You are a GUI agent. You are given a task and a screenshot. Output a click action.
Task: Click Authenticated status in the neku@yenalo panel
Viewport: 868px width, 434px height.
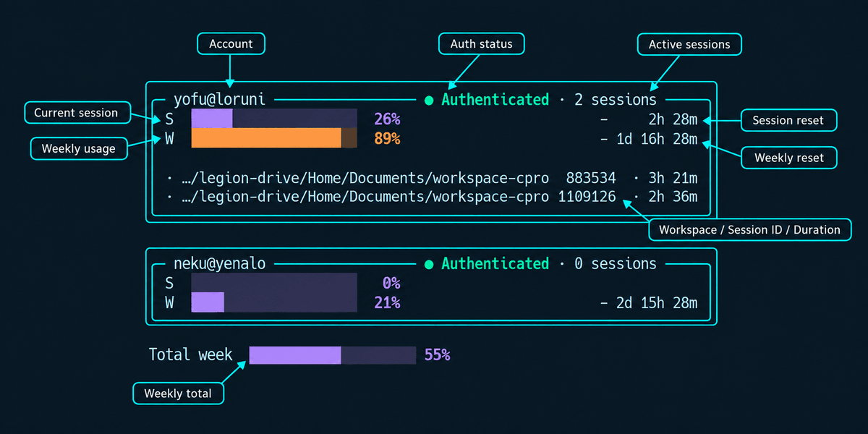[495, 264]
